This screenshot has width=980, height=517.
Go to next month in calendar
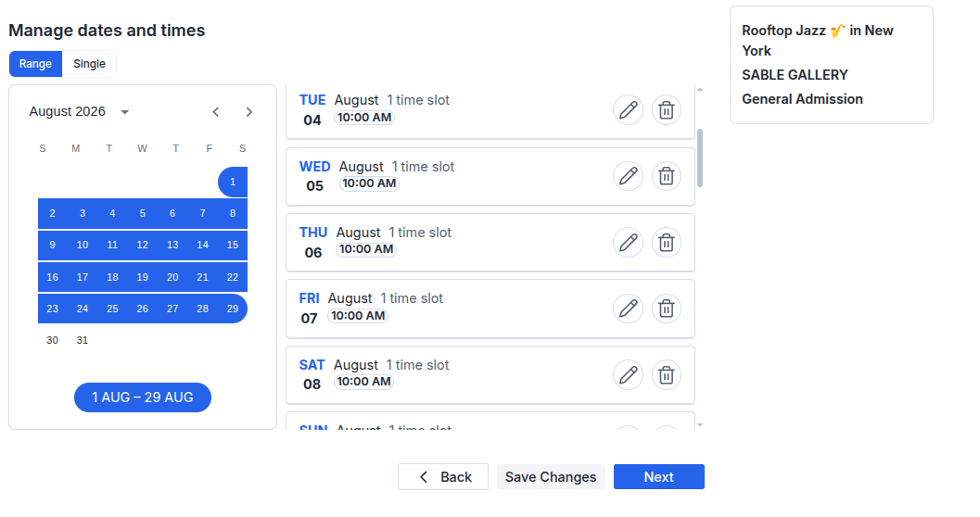point(249,112)
